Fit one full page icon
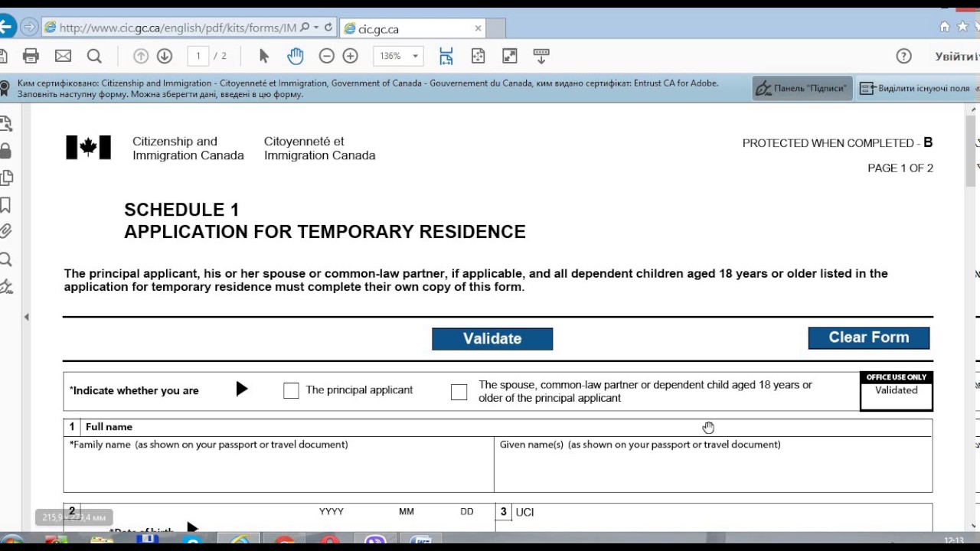This screenshot has height=551, width=980. point(479,56)
